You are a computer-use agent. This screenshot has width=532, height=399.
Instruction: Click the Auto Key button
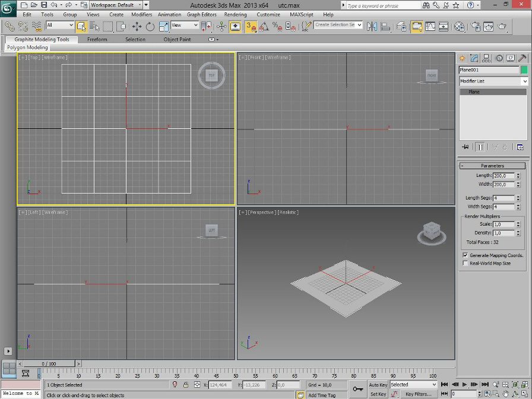[378, 385]
